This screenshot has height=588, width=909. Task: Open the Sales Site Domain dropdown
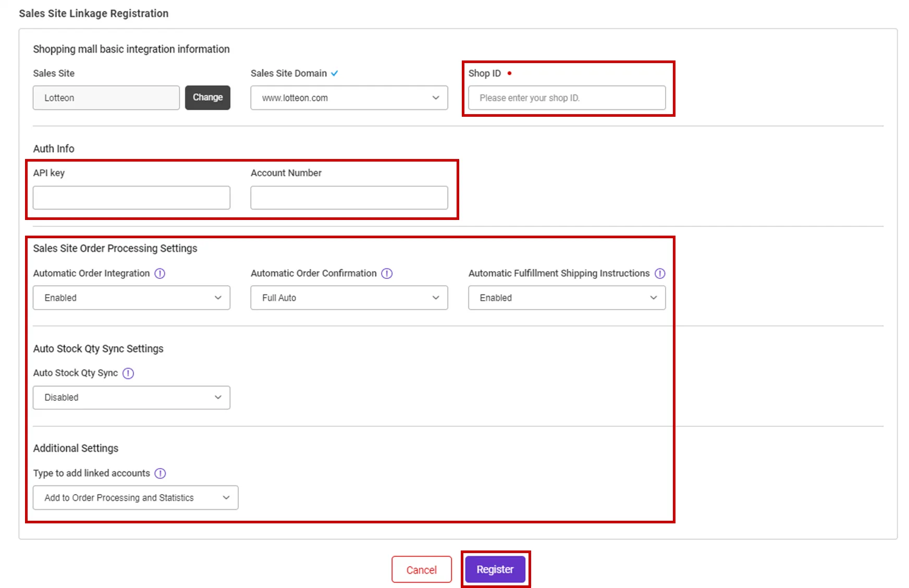[349, 97]
